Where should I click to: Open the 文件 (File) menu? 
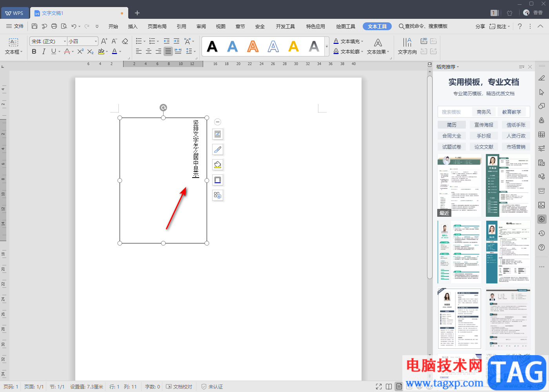point(15,26)
